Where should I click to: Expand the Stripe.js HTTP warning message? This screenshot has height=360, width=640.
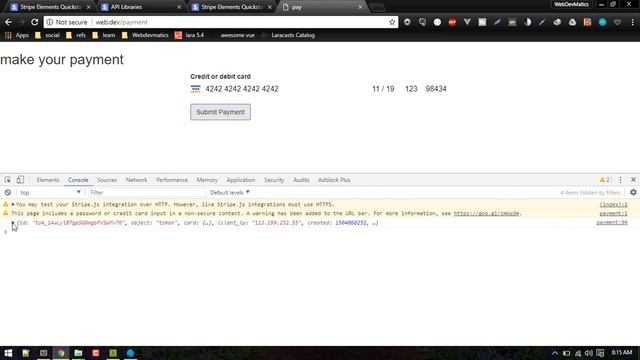tap(13, 204)
